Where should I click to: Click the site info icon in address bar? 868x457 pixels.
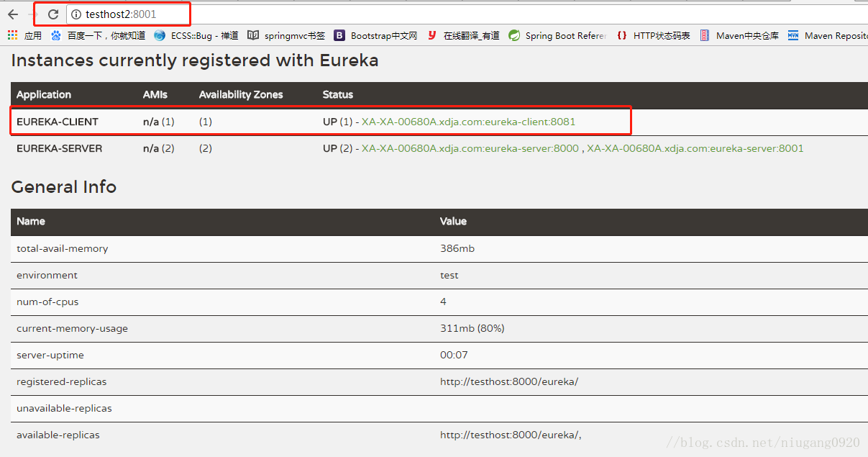click(76, 14)
